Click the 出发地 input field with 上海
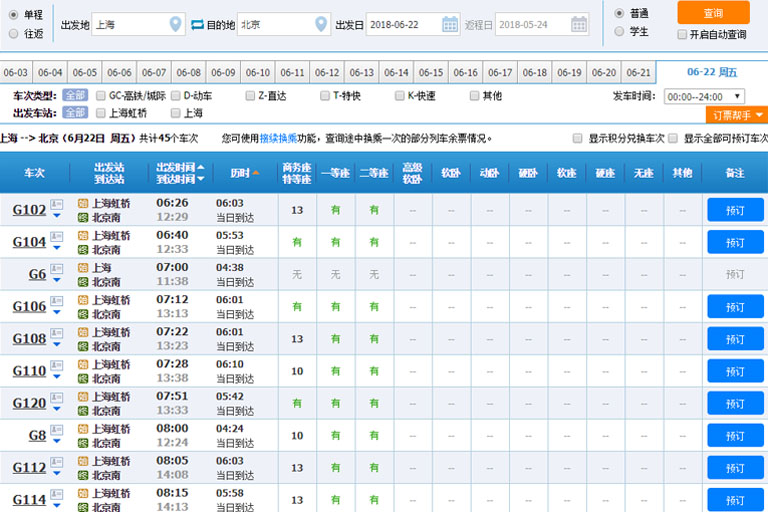Viewport: 768px width, 512px height. pos(138,24)
